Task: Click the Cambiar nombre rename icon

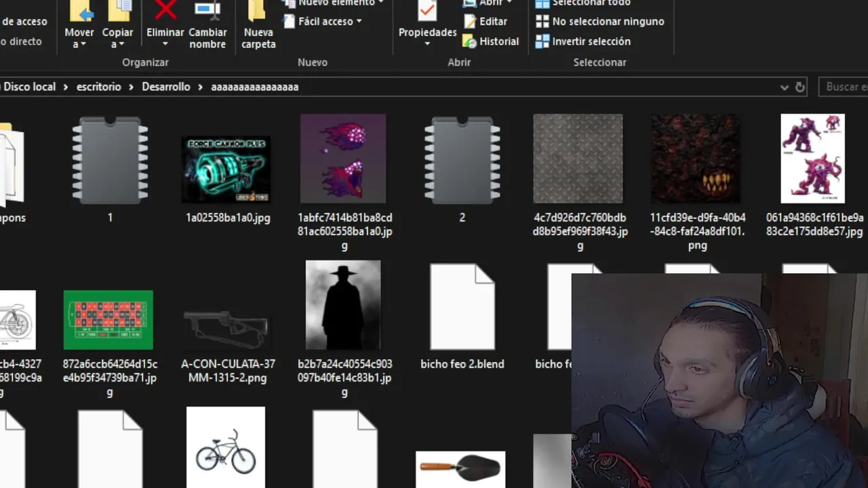Action: pyautogui.click(x=208, y=9)
